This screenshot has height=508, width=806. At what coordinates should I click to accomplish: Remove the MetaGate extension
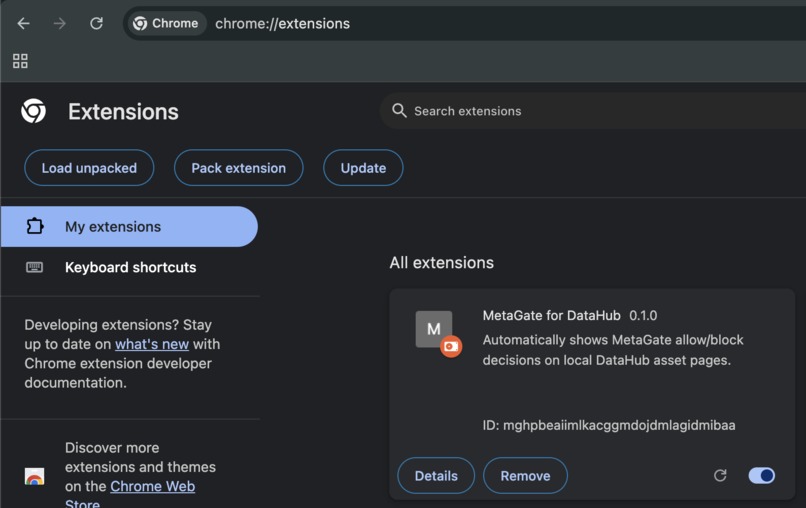coord(525,476)
